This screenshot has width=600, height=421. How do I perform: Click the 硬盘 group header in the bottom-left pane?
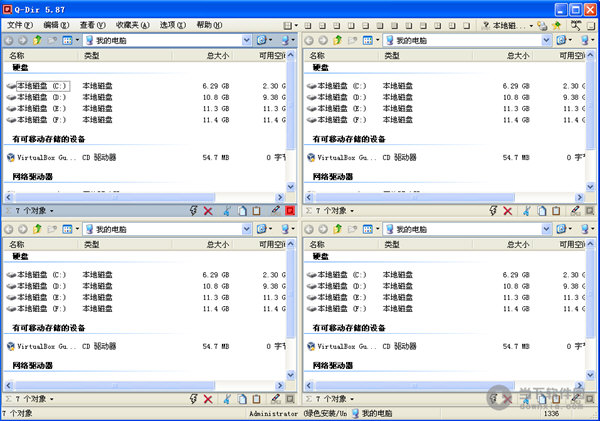[x=20, y=256]
